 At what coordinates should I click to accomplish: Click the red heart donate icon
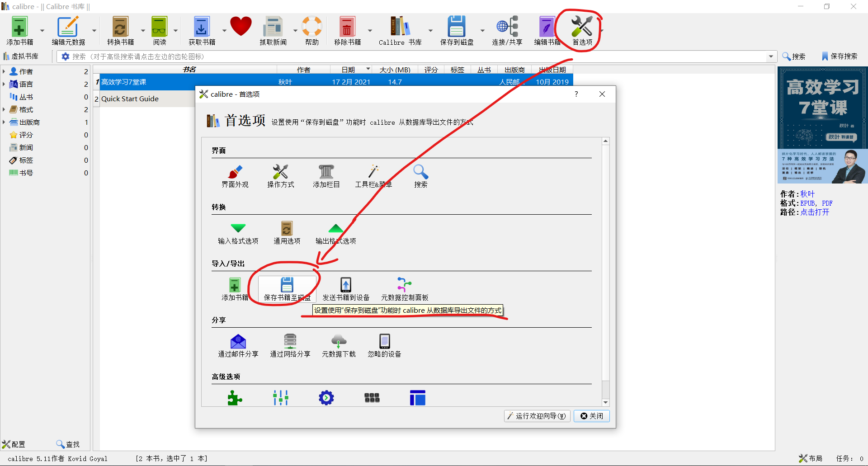pyautogui.click(x=241, y=27)
